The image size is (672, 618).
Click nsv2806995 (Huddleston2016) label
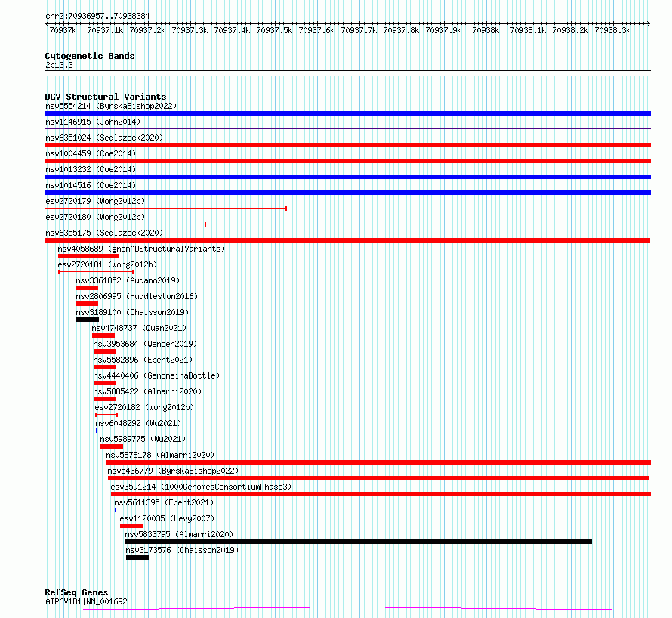(x=137, y=296)
